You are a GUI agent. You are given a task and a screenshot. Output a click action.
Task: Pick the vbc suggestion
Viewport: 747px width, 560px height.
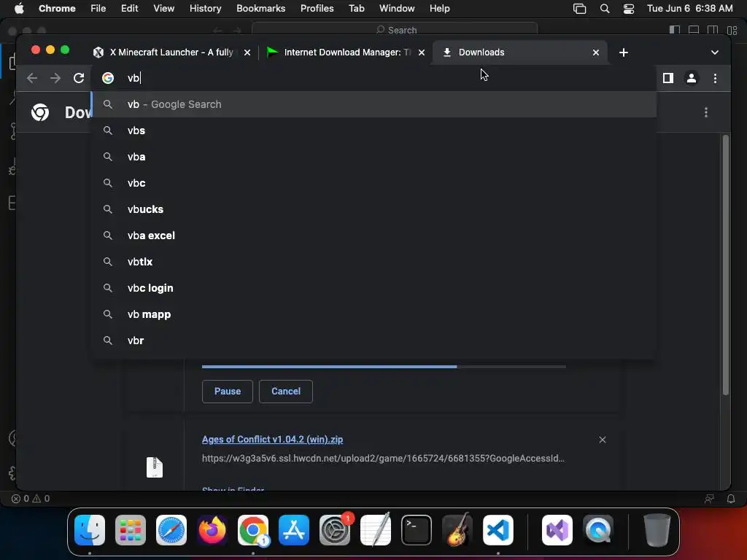374,183
